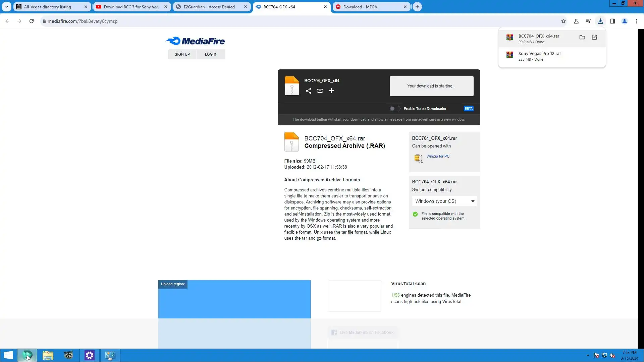
Task: Click the share icon under BCC704_OFX_x64
Action: click(x=308, y=91)
